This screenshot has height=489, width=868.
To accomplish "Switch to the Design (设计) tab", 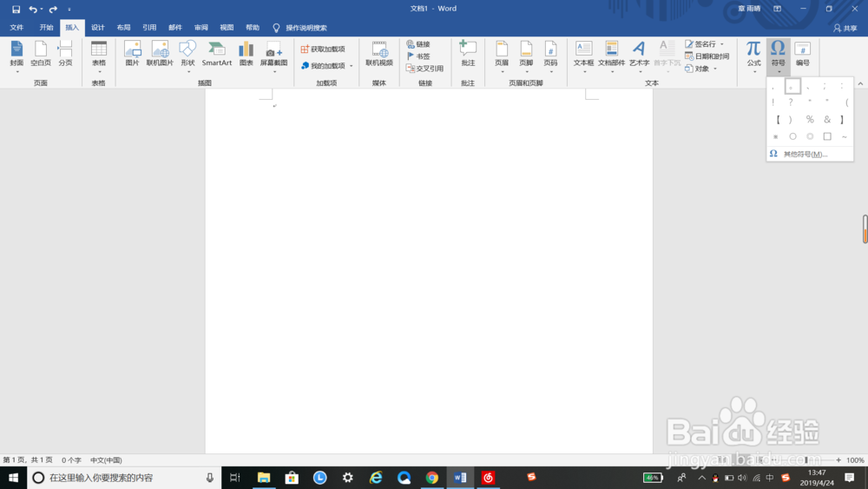I will (x=98, y=28).
